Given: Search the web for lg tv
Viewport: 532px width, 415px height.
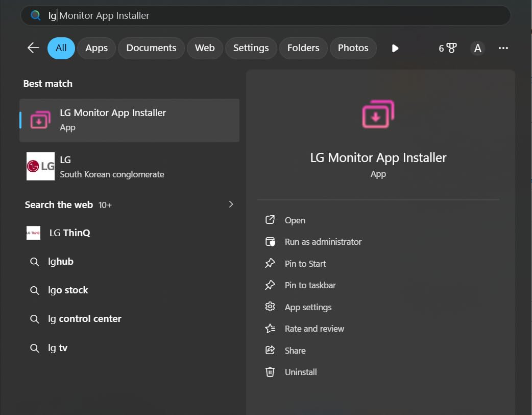Looking at the screenshot, I should pyautogui.click(x=129, y=348).
